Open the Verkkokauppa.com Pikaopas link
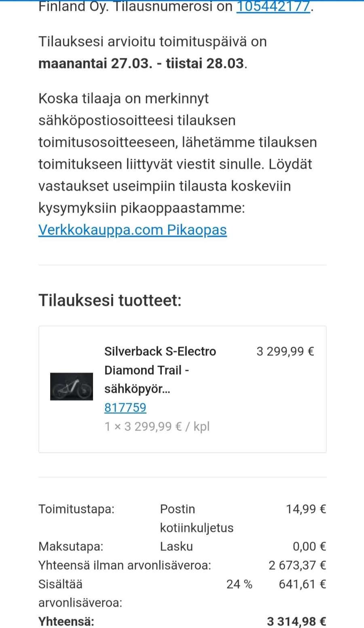364x628 pixels. click(132, 230)
